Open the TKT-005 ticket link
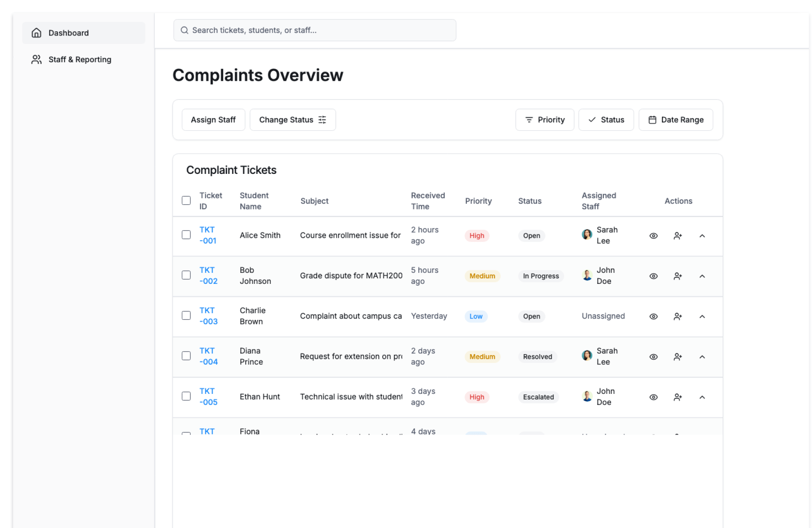This screenshot has height=528, width=812. coord(208,396)
